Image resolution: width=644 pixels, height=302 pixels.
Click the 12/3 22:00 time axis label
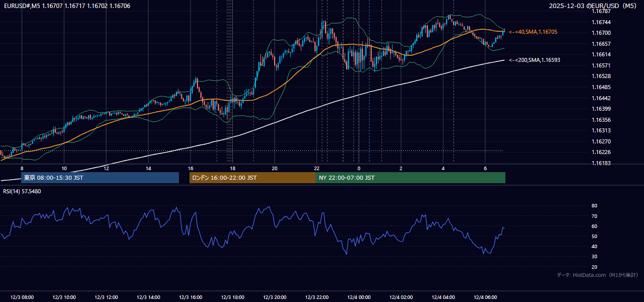317,297
